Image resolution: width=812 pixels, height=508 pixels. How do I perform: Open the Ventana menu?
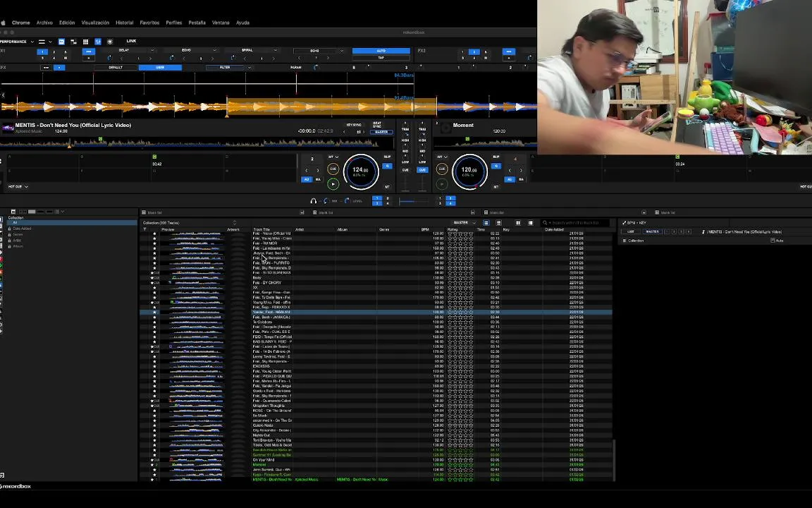(221, 23)
